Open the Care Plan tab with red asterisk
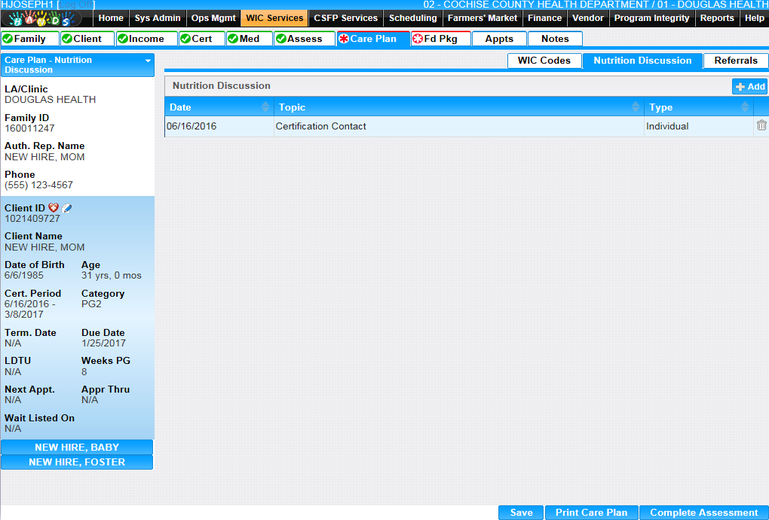 [367, 39]
